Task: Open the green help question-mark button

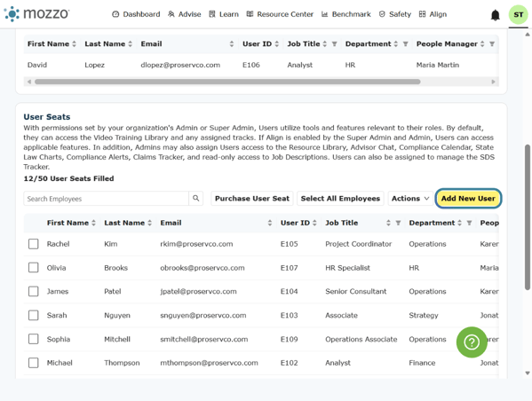Action: [472, 342]
